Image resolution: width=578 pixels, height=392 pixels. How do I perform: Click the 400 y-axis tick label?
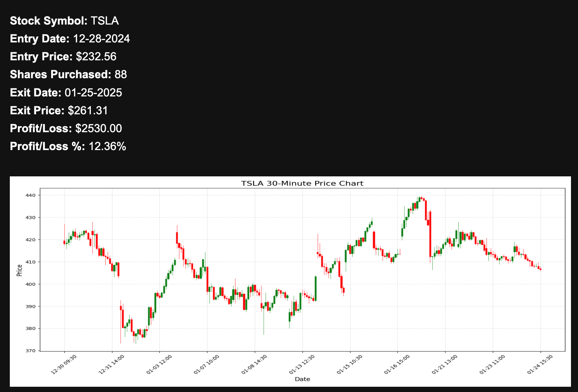[31, 284]
